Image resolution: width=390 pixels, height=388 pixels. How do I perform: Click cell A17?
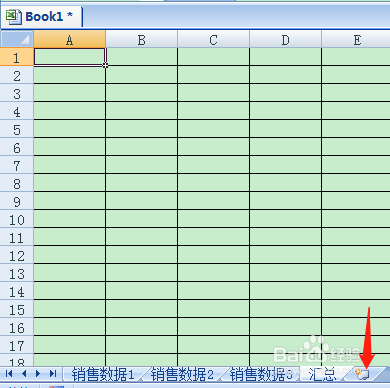tap(69, 345)
